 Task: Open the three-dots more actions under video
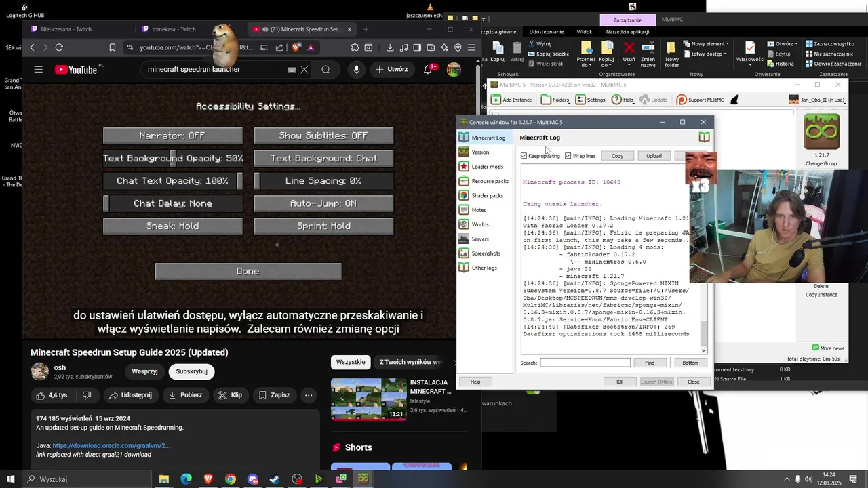(309, 395)
